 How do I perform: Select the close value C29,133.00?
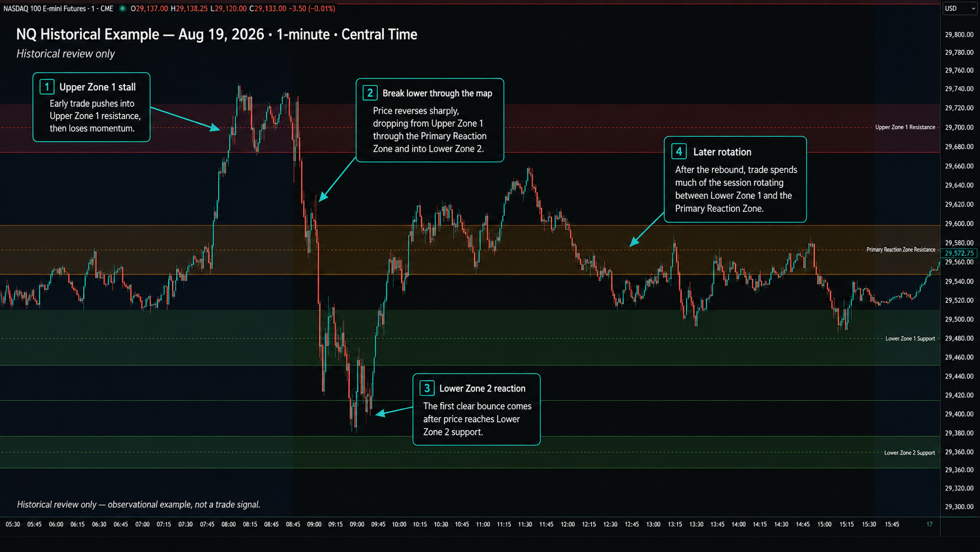tap(268, 9)
